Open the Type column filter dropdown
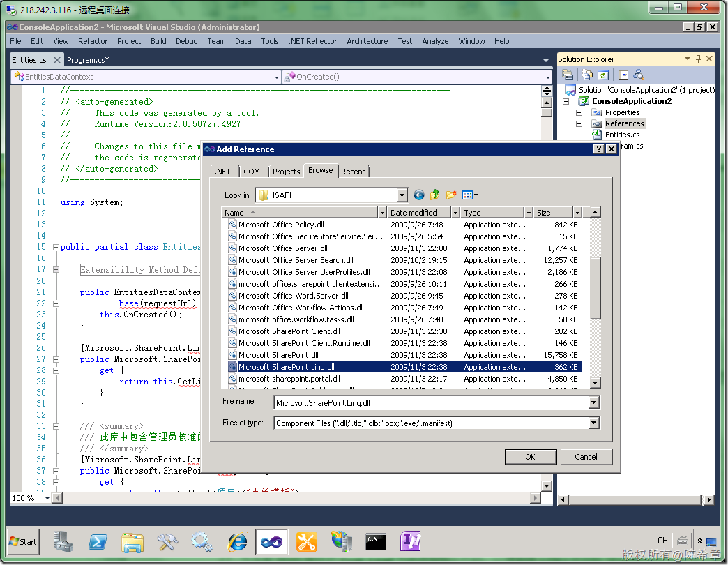The height and width of the screenshot is (565, 728). pyautogui.click(x=529, y=213)
